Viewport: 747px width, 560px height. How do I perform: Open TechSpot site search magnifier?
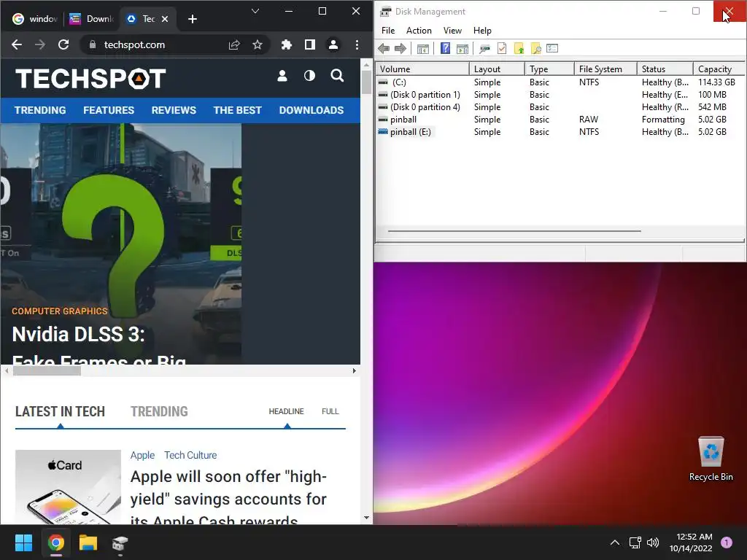[337, 76]
